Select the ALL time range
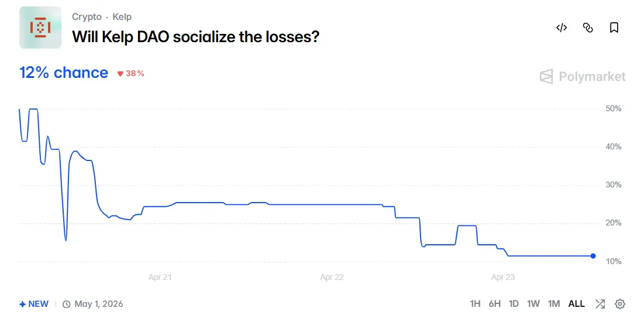The height and width of the screenshot is (325, 644). [576, 304]
